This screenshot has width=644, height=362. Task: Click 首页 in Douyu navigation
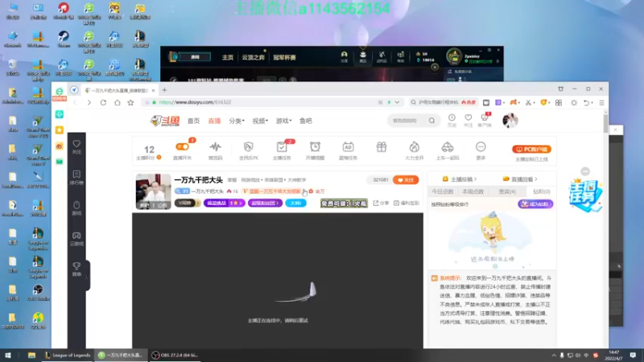coord(193,121)
